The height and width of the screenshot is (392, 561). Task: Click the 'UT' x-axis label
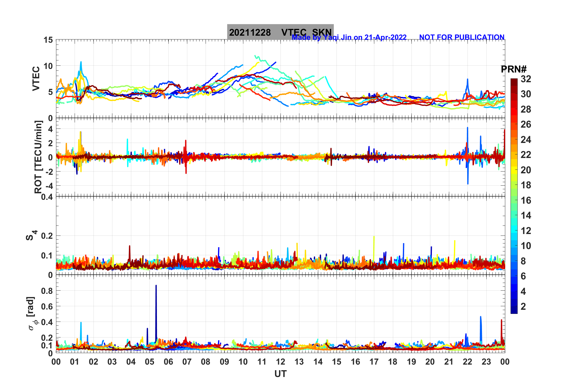[280, 374]
